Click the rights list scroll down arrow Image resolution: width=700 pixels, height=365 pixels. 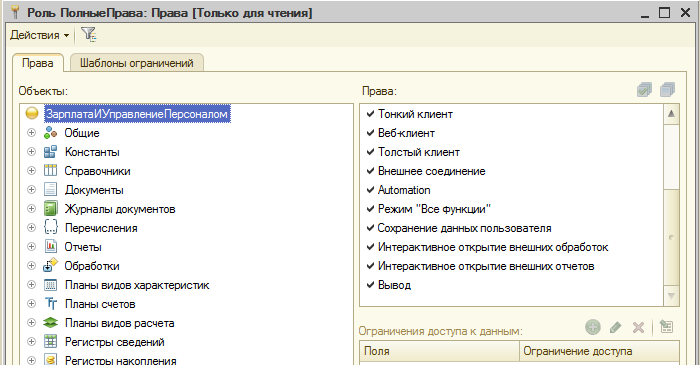tap(671, 296)
